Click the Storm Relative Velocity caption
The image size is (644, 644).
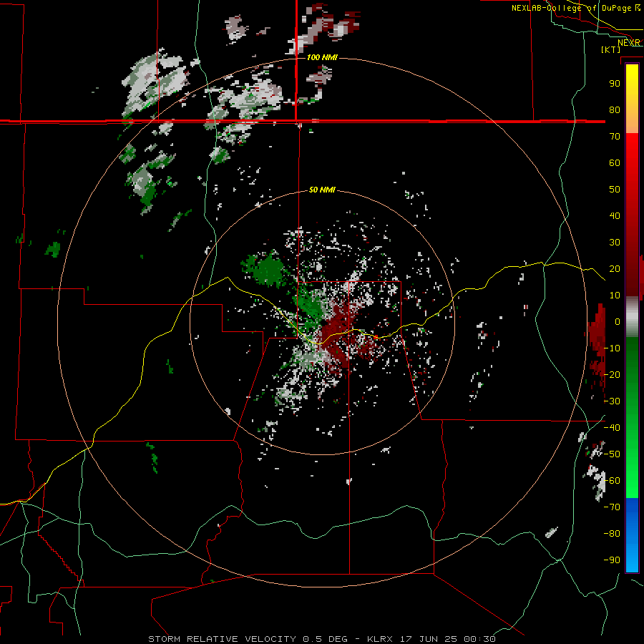pos(321,639)
